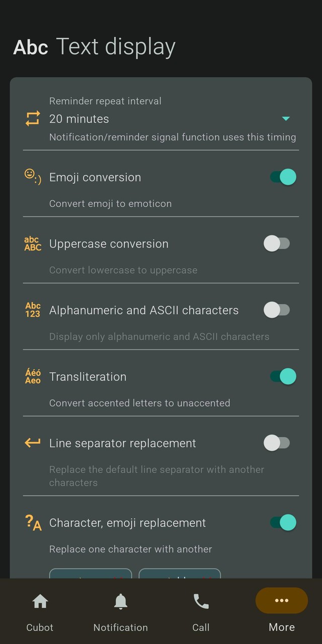Click the reminder repeat interval loop icon
Viewport: 322px width, 644px height.
[x=33, y=119]
